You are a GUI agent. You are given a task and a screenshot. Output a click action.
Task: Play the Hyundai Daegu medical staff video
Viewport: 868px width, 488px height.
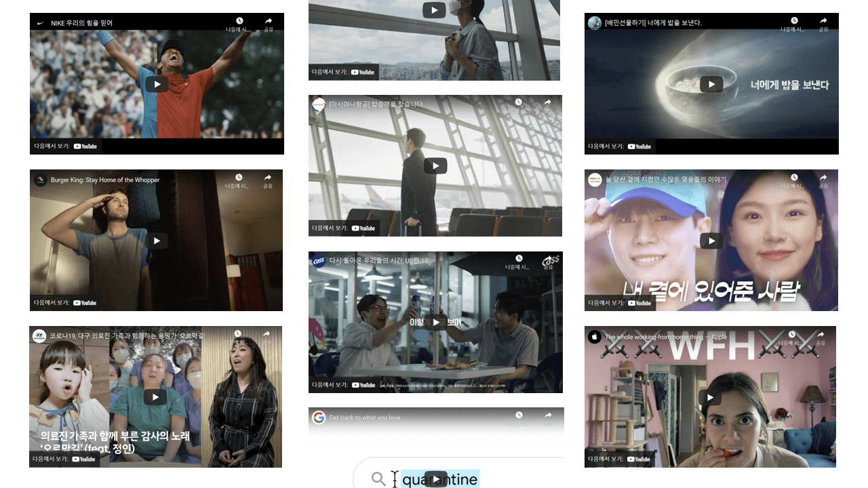tap(155, 397)
